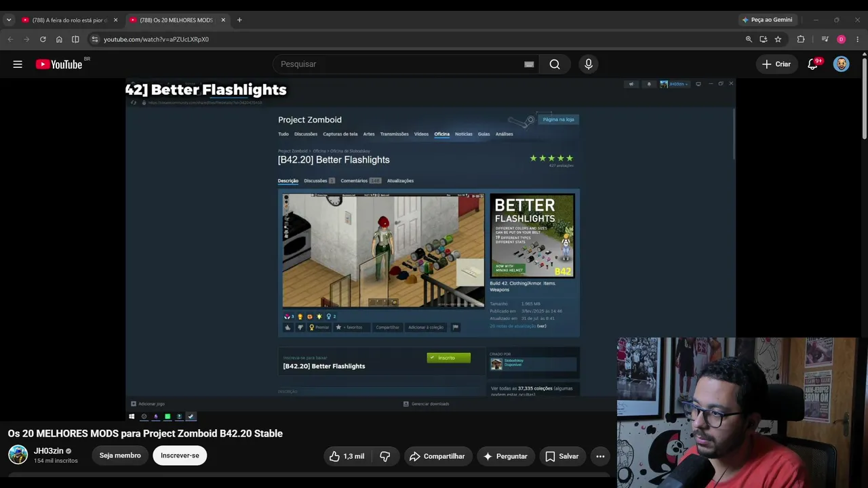Reload the YouTube page
The width and height of the screenshot is (868, 488).
pos(43,39)
